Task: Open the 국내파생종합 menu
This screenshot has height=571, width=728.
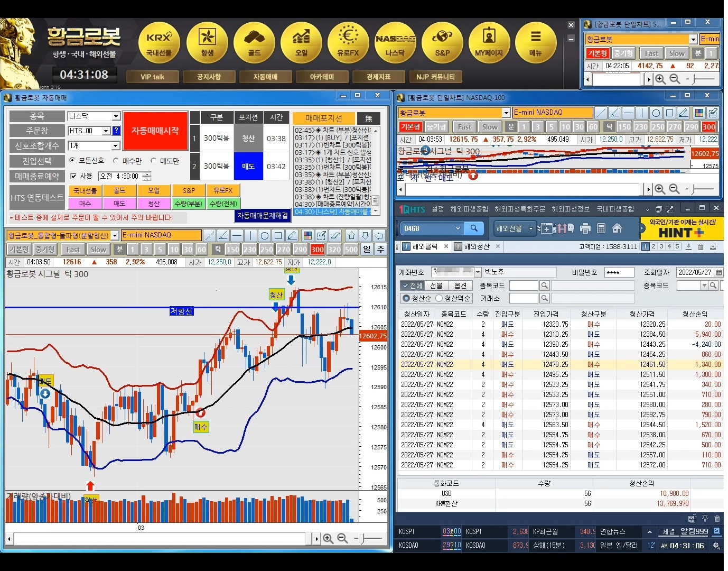Action: coord(615,209)
